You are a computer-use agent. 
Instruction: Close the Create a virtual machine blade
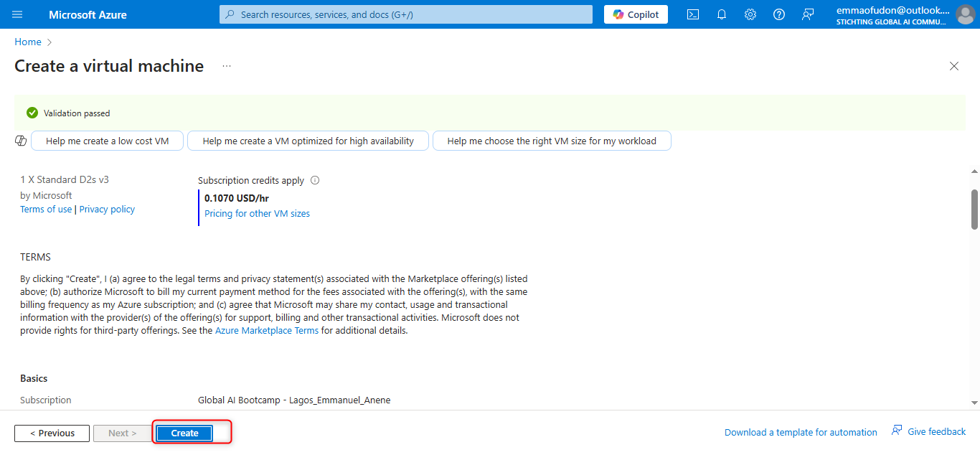[954, 66]
